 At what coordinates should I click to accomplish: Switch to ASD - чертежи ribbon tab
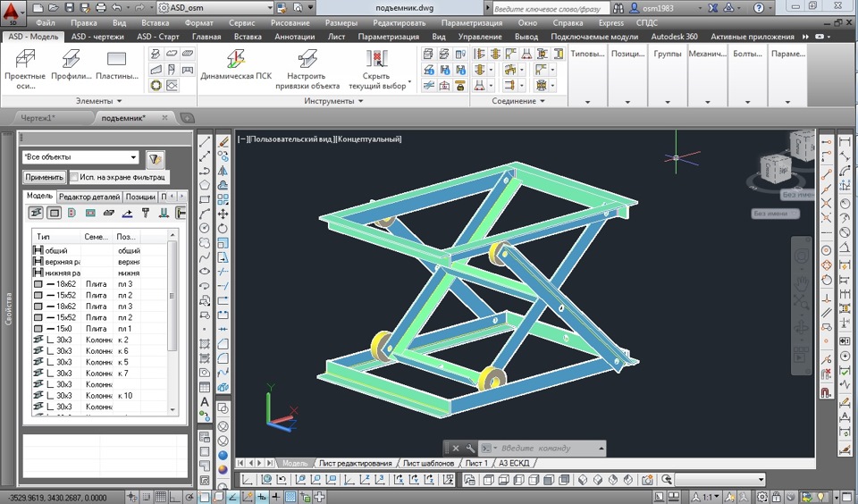(x=97, y=37)
